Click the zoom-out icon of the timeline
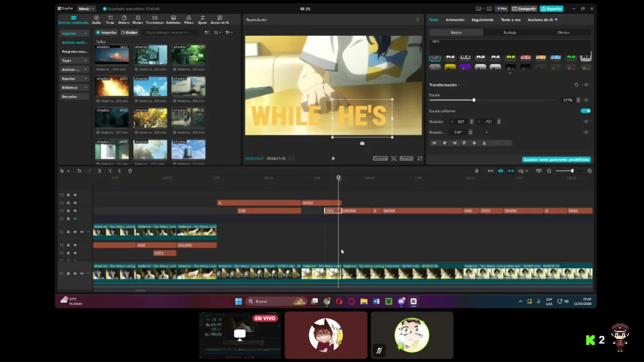The height and width of the screenshot is (362, 644). click(x=549, y=171)
